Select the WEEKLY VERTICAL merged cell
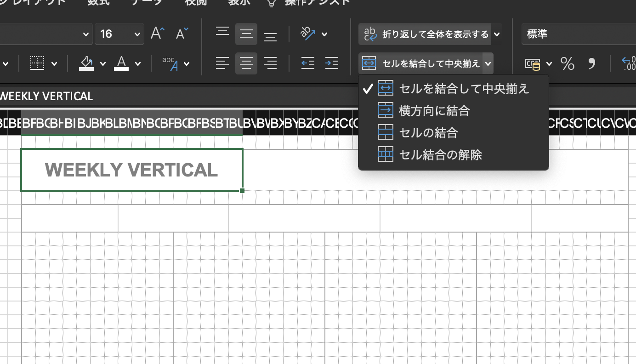This screenshot has width=636, height=364. (x=131, y=170)
